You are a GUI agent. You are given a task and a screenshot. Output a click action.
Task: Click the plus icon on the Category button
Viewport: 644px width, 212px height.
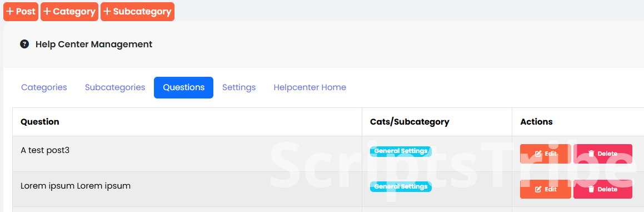pos(47,12)
